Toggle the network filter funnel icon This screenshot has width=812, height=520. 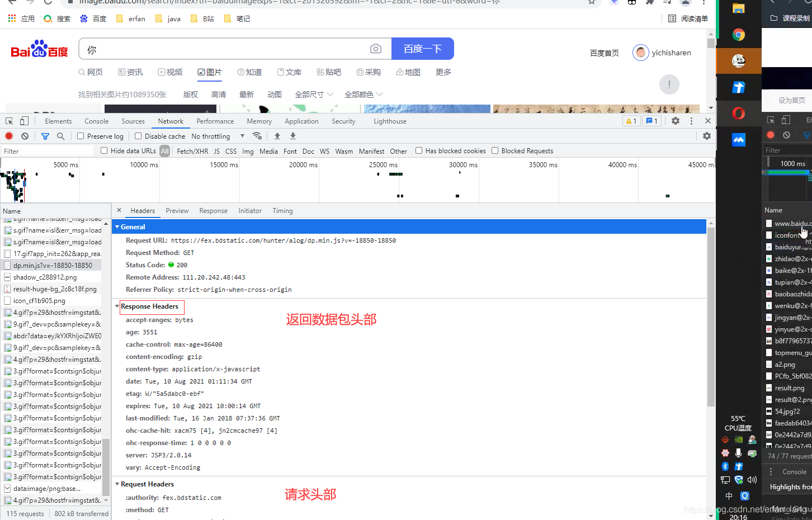[45, 136]
